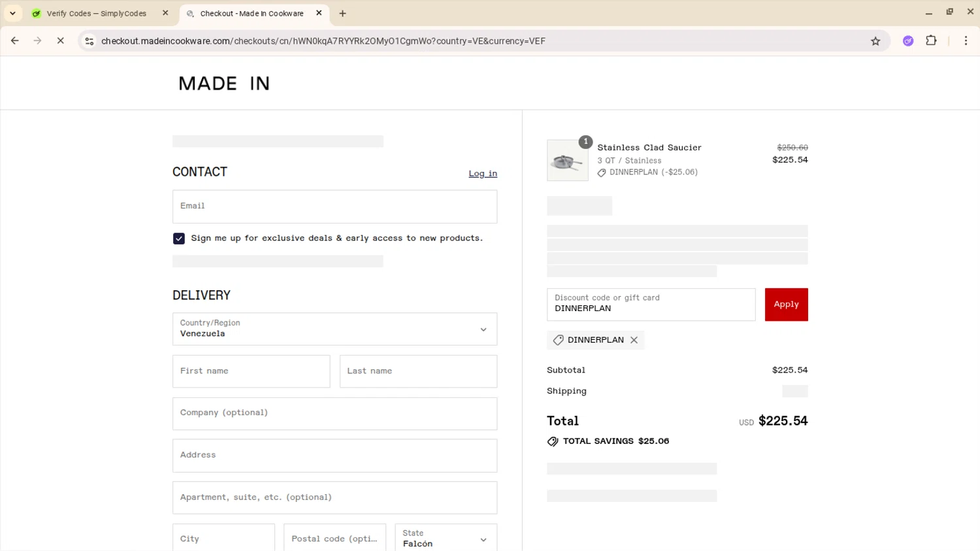980x551 pixels.
Task: Click the Shipping label
Action: coord(566,391)
